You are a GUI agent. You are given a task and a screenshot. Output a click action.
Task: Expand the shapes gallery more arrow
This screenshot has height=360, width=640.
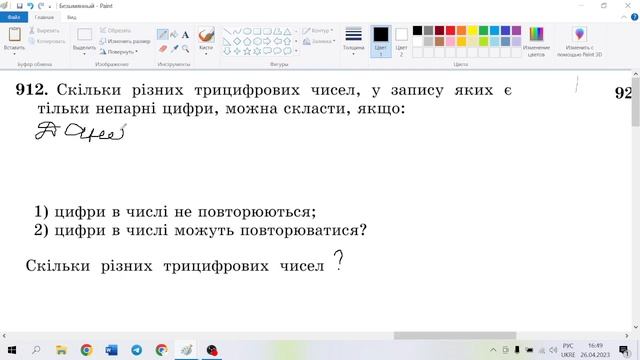pyautogui.click(x=296, y=51)
